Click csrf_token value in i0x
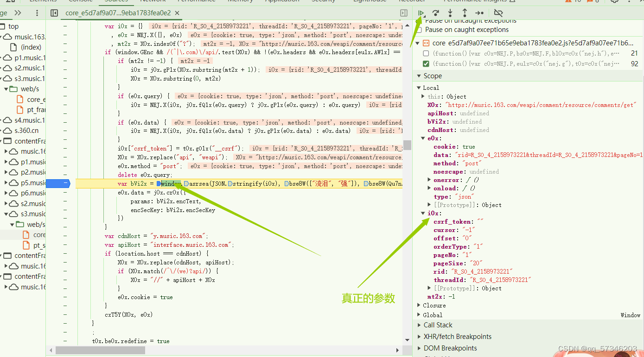The image size is (644, 357). (x=480, y=222)
